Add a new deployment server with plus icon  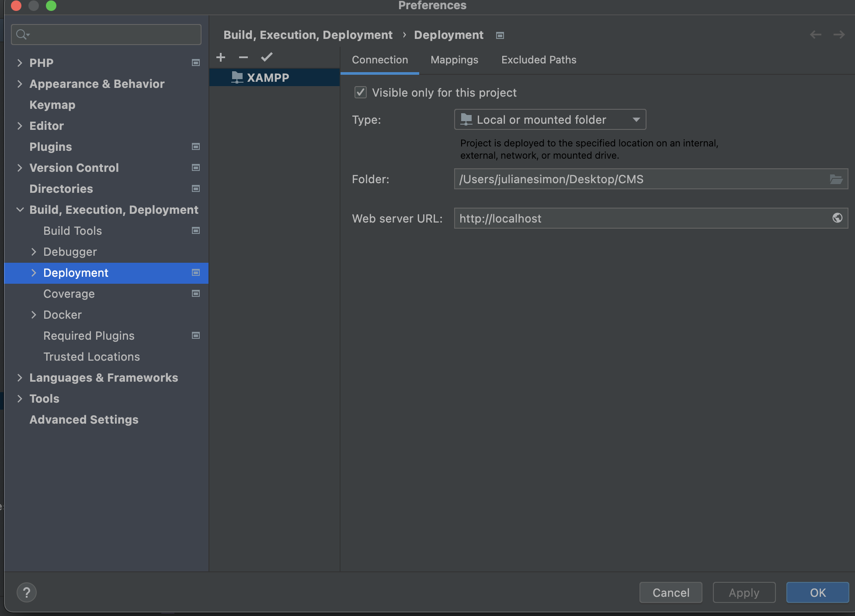221,57
